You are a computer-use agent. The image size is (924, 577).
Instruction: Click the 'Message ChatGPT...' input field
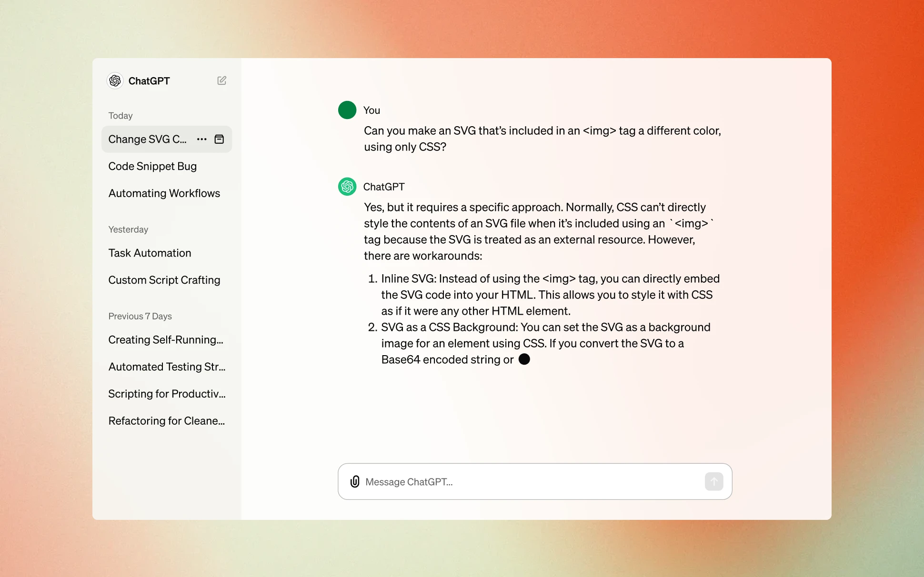point(535,481)
